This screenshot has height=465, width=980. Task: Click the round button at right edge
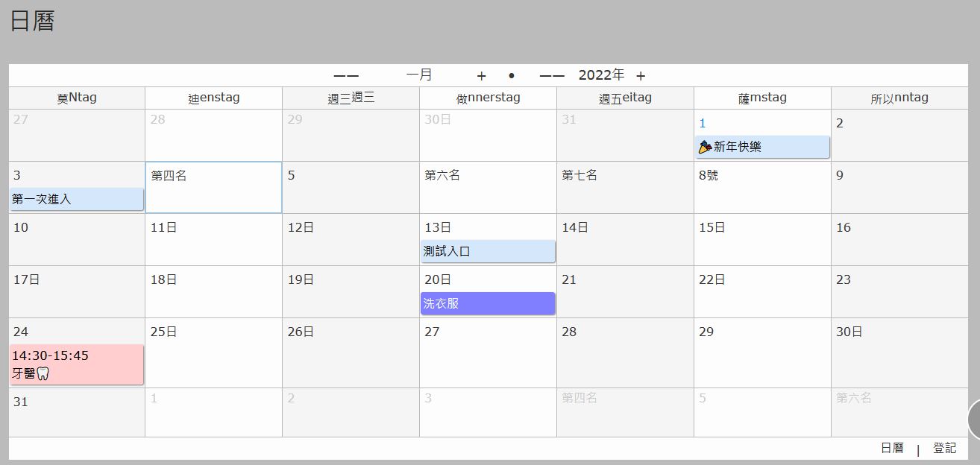[x=974, y=419]
